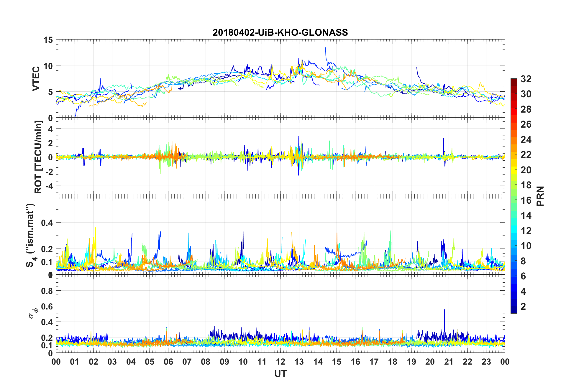Select colorbar tick label 24
Image resolution: width=561 pixels, height=392 pixels.
pyautogui.click(x=526, y=139)
